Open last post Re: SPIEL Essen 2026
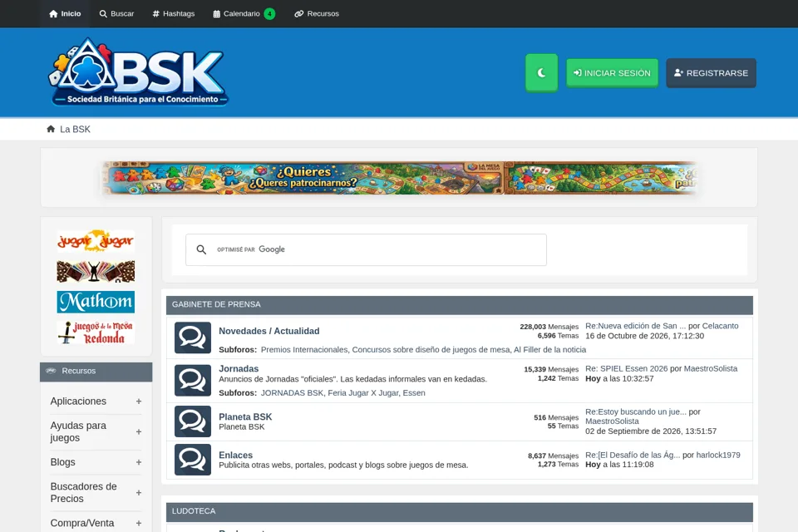The width and height of the screenshot is (798, 532). [x=627, y=368]
